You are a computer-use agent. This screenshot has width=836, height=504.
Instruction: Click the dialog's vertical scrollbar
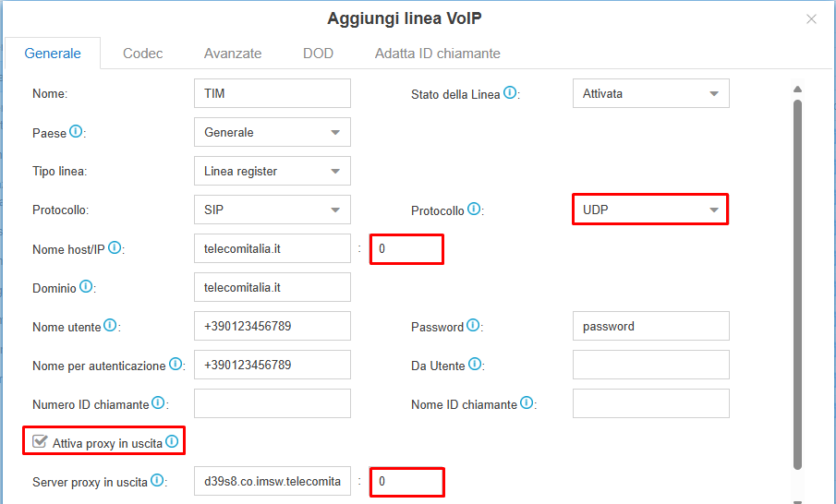798,277
